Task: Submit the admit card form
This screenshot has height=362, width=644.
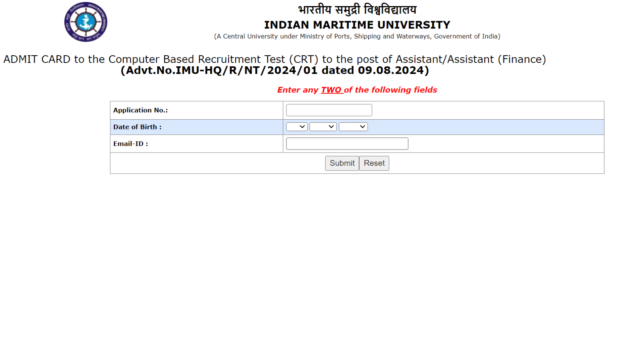Action: [342, 163]
